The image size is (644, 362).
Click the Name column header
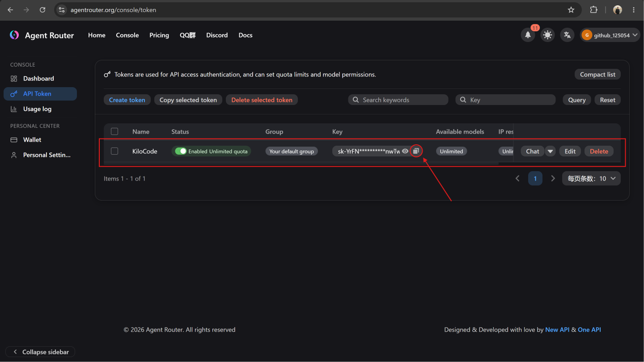pyautogui.click(x=141, y=132)
